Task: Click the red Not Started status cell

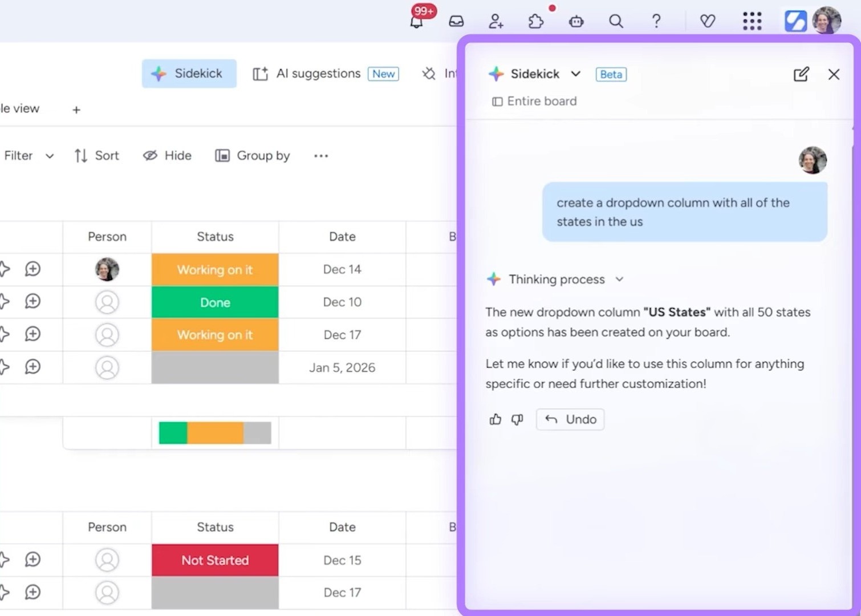Action: tap(215, 560)
